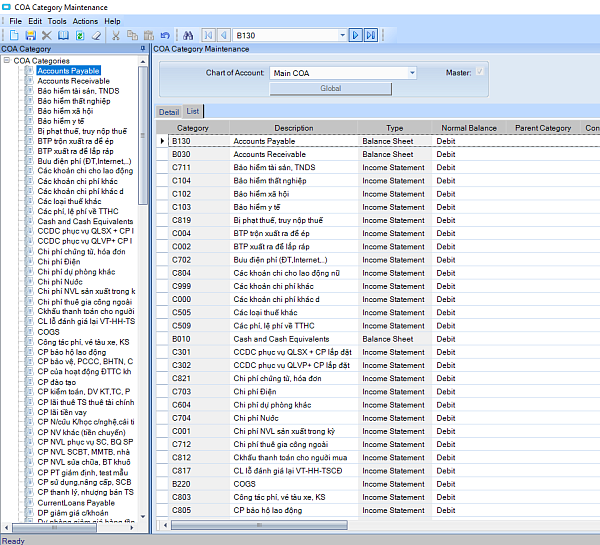Sort by the Type column header

[395, 128]
